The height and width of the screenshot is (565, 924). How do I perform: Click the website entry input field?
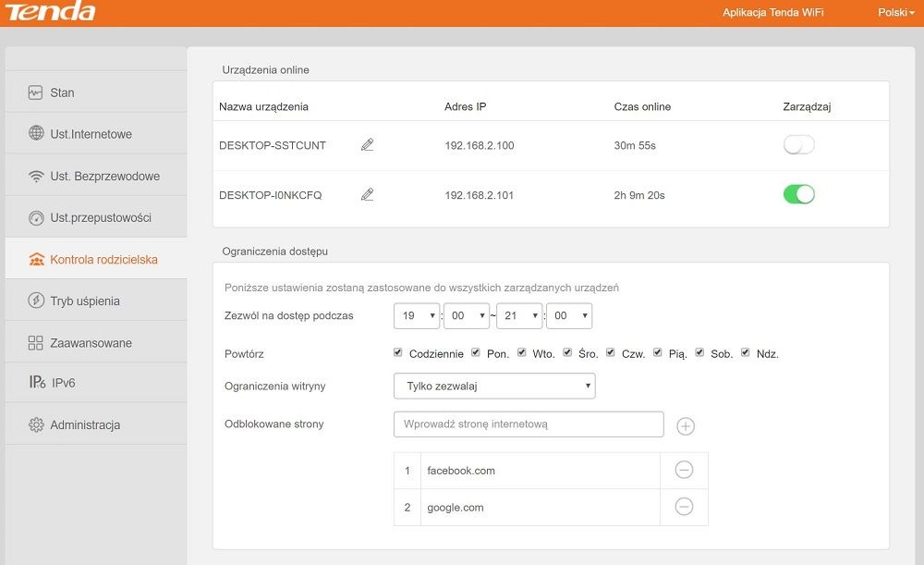click(529, 424)
